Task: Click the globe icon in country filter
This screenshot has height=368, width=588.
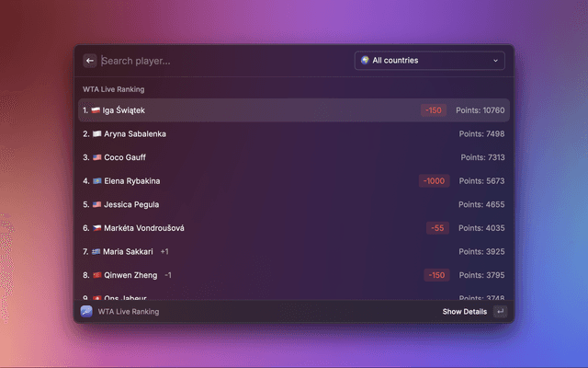Action: (365, 61)
